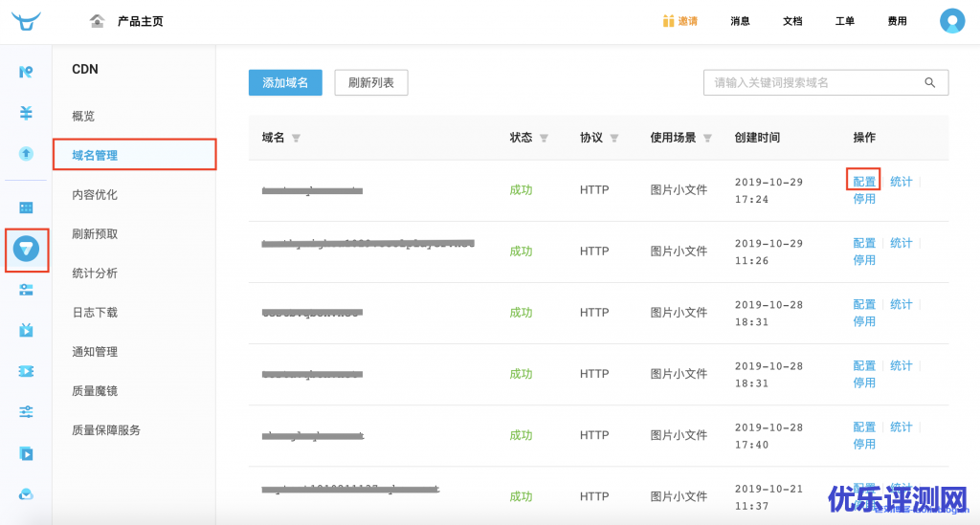Viewport: 980px width, 525px height.
Task: Click 停用 for the 2019-10-29 17:24 domain
Action: pyautogui.click(x=864, y=199)
